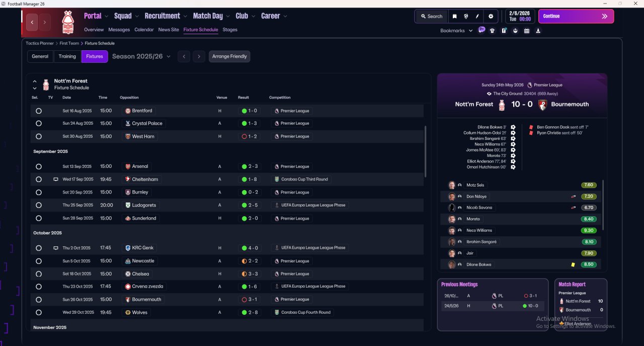Click the Nott'm Forest badge in match result header
Viewport: 644px width, 346px height.
pyautogui.click(x=502, y=105)
